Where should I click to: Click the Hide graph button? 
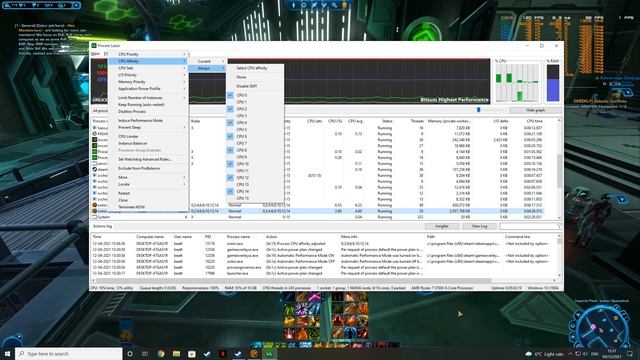click(x=535, y=110)
